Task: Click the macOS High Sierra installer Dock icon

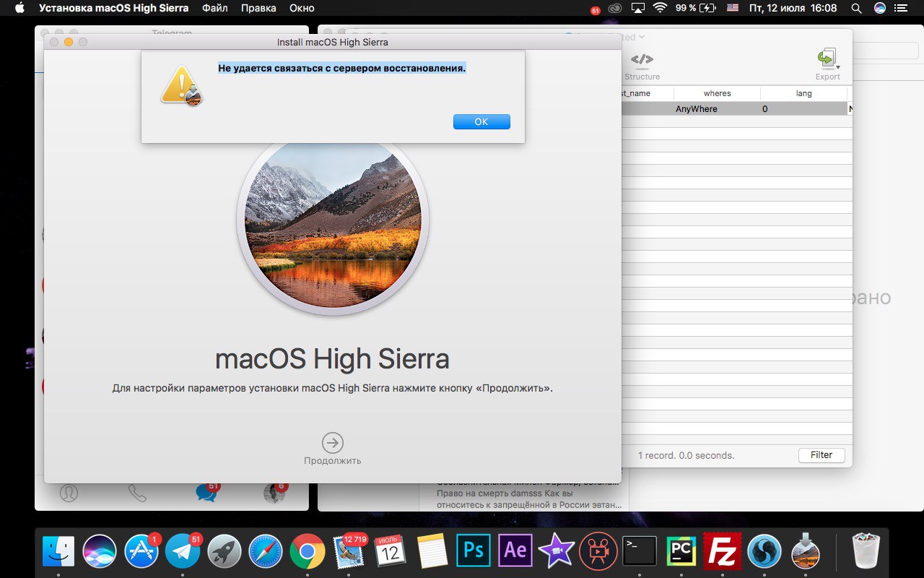Action: (806, 552)
